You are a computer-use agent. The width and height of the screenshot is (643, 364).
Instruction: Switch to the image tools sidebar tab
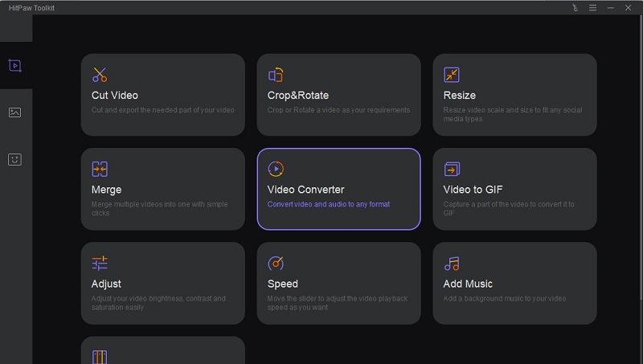tap(15, 112)
